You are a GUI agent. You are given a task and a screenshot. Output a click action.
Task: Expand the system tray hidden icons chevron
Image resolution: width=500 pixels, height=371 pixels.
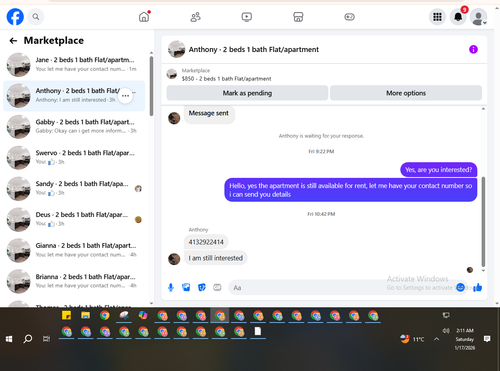437,339
